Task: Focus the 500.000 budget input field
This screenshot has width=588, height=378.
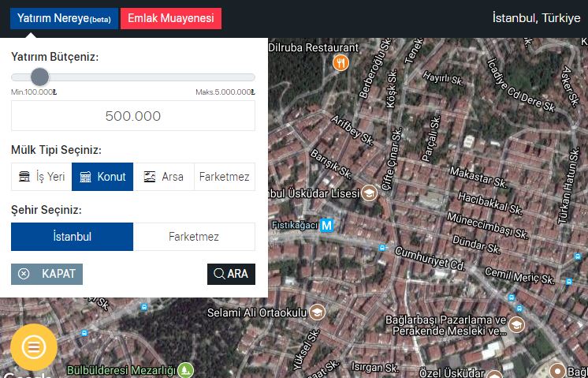Action: coord(133,116)
